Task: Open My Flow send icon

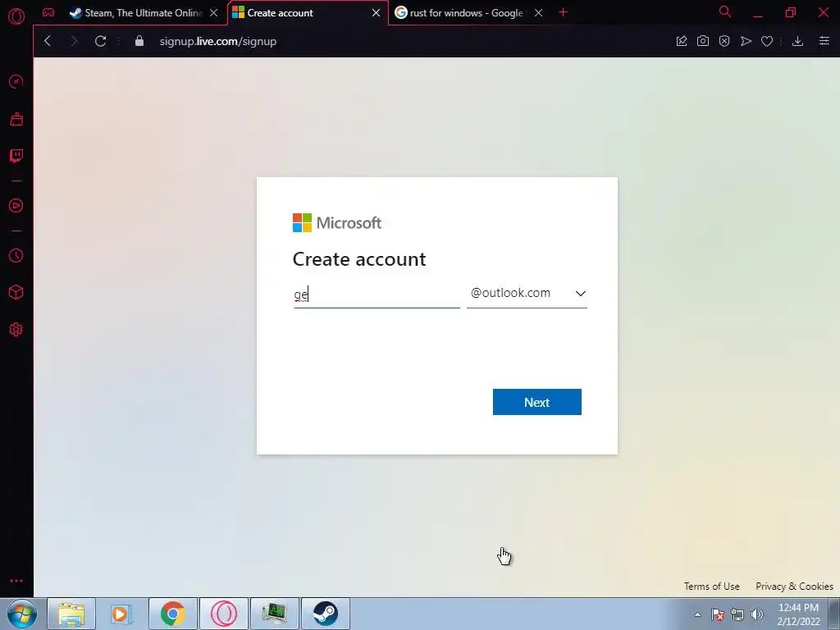Action: click(746, 41)
